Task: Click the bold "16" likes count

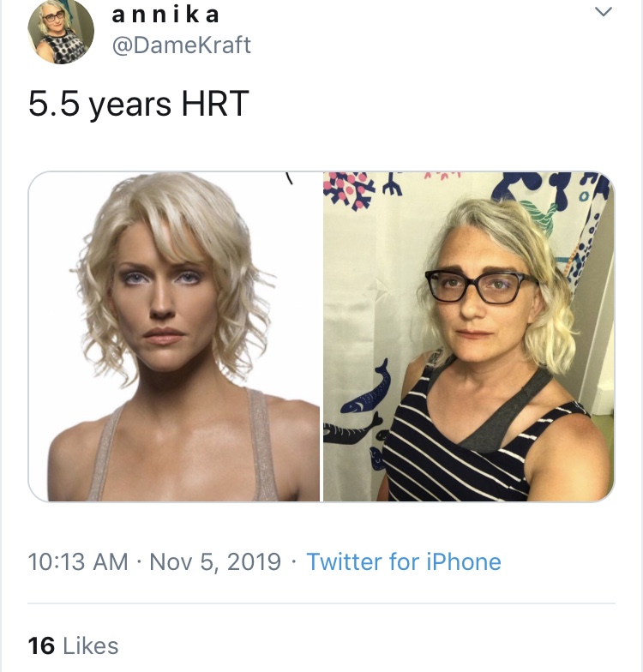Action: (41, 645)
